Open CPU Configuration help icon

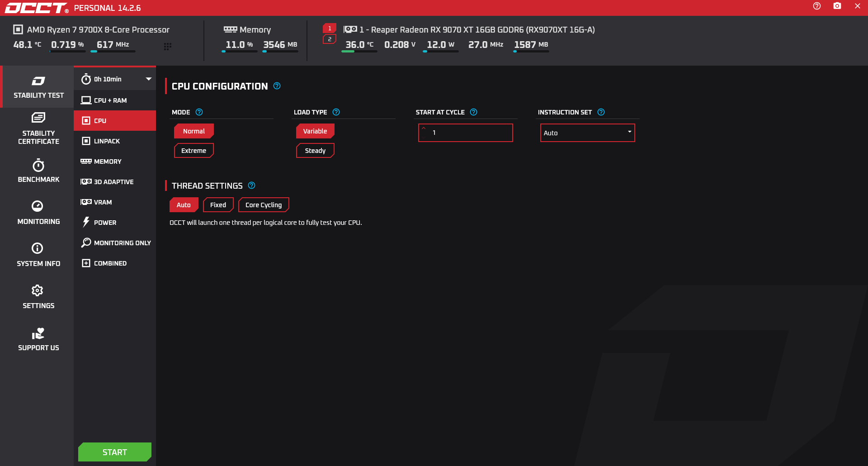[277, 86]
